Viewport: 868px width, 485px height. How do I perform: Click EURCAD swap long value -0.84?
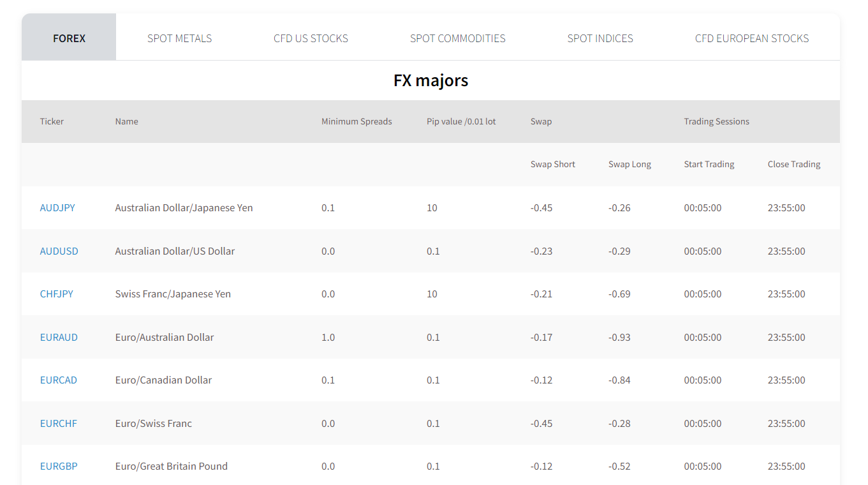pyautogui.click(x=619, y=380)
